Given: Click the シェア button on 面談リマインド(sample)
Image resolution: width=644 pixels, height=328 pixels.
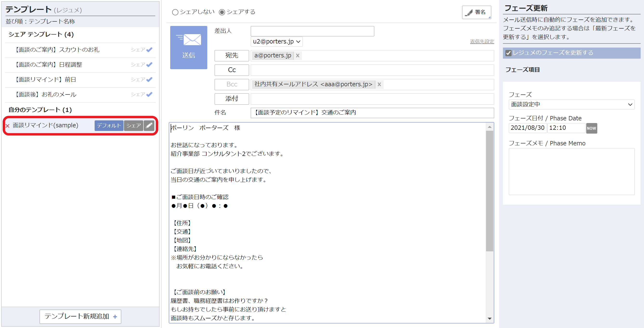Looking at the screenshot, I should (x=133, y=126).
